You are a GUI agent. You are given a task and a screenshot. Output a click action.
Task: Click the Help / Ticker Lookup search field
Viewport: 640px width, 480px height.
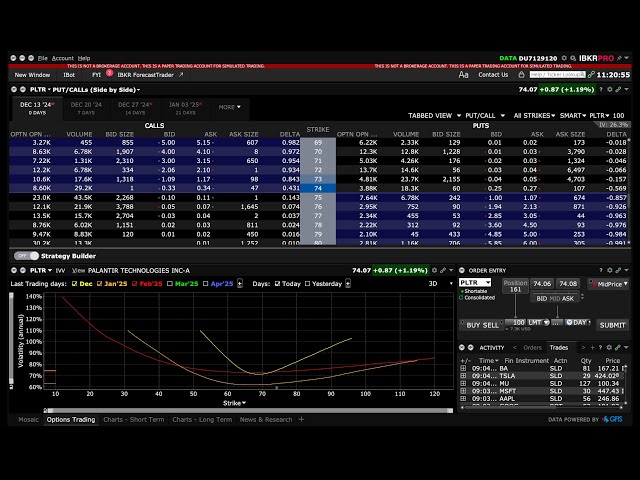click(x=558, y=75)
